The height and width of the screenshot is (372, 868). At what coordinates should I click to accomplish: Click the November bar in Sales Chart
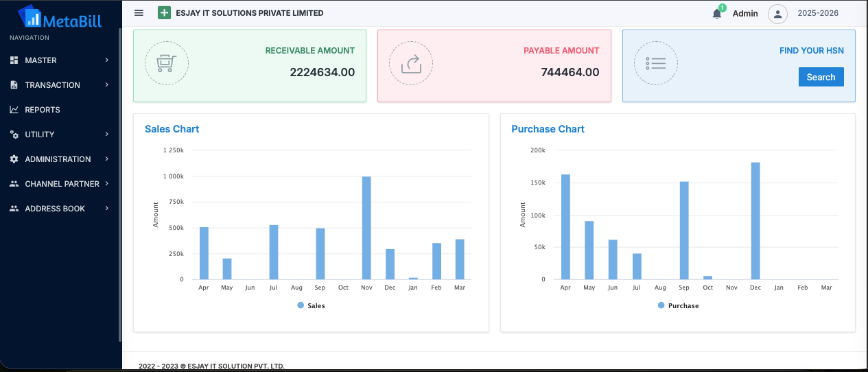pyautogui.click(x=366, y=228)
